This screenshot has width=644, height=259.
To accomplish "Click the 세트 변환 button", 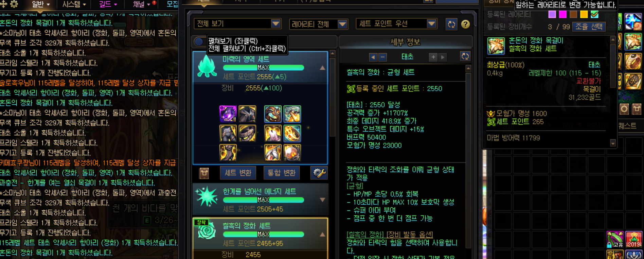I will [x=238, y=173].
